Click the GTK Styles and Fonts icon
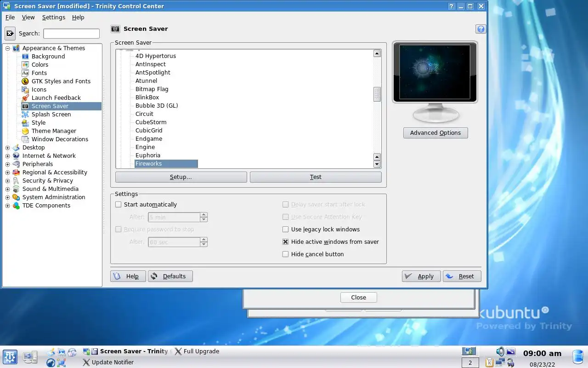The height and width of the screenshot is (368, 588). click(25, 81)
